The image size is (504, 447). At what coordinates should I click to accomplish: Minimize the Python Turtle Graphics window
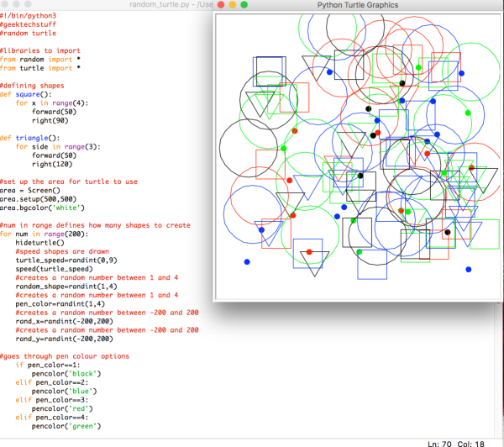[233, 5]
